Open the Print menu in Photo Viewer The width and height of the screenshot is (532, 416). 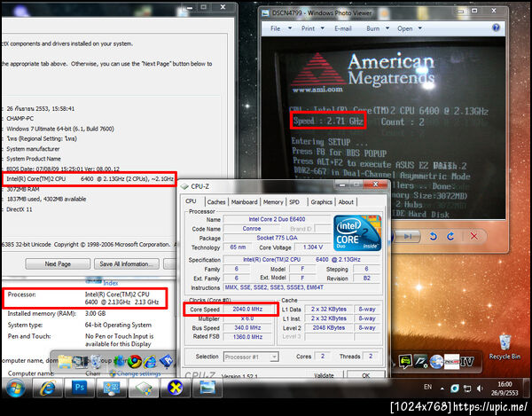pos(312,28)
